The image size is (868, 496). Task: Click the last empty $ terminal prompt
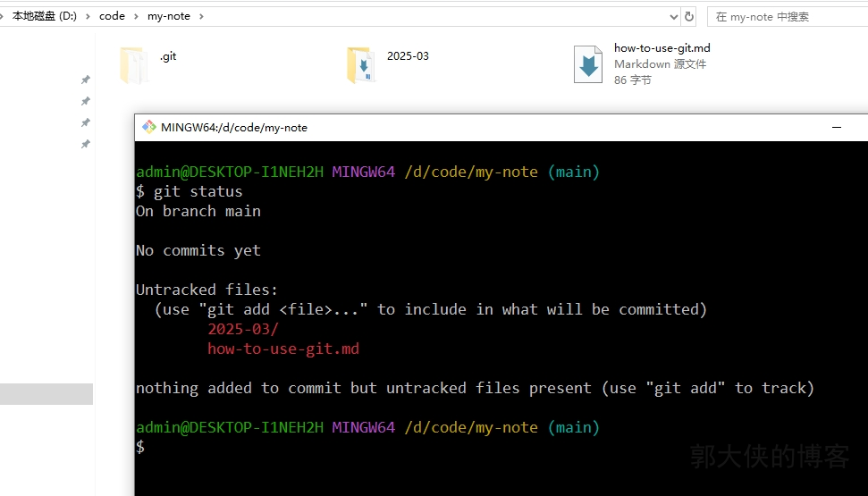[140, 447]
